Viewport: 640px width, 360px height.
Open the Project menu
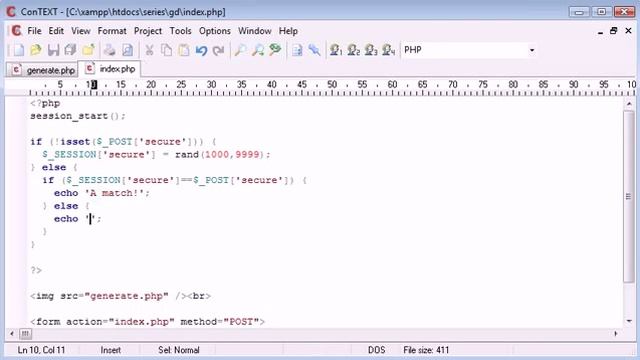coord(148,31)
